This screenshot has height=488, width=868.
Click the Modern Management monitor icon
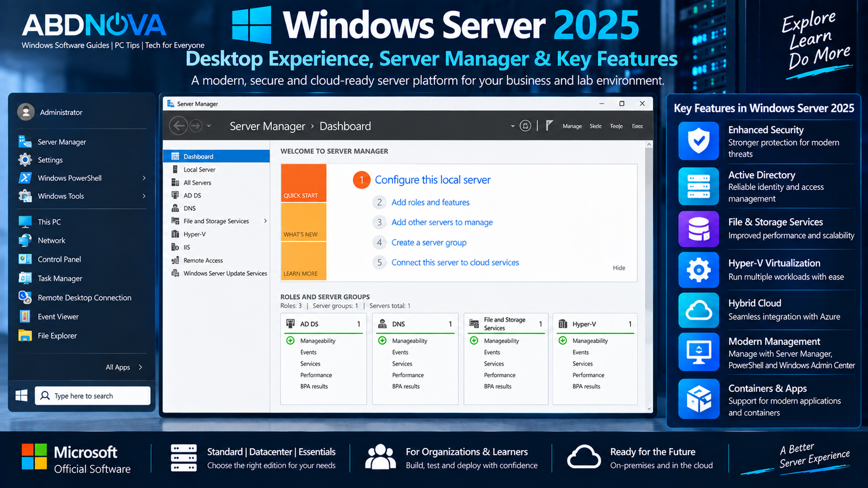[699, 352]
